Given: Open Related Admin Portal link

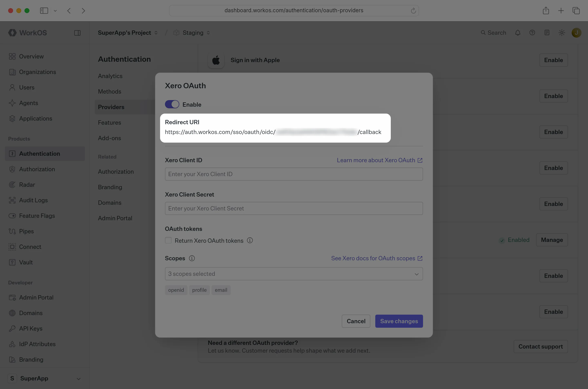Looking at the screenshot, I should [115, 218].
